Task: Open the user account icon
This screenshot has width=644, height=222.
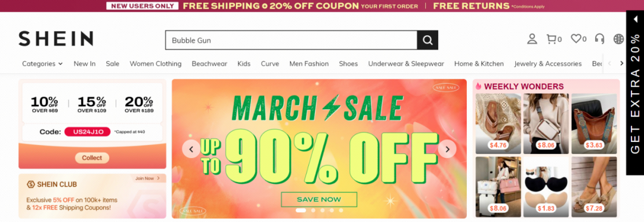Action: click(x=532, y=39)
